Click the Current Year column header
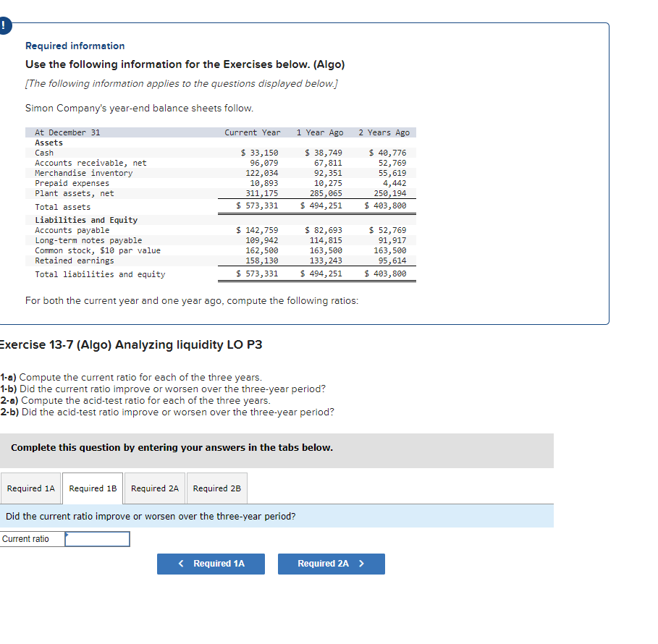 coord(252,132)
